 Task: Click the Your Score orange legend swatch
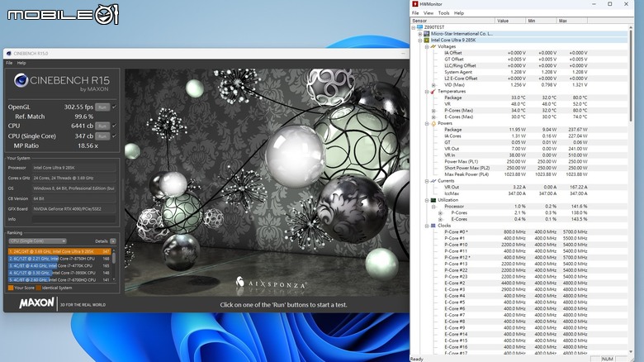[x=11, y=288]
